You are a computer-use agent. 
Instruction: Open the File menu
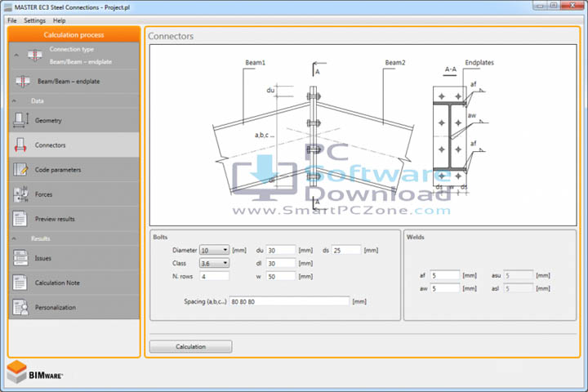[12, 20]
